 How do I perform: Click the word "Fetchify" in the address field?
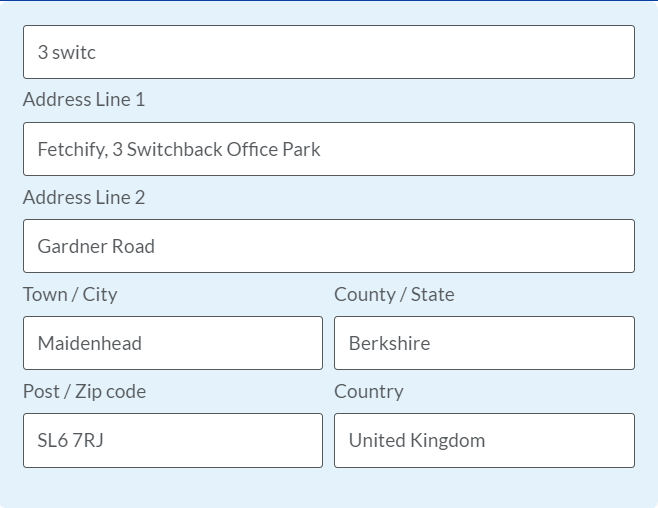pyautogui.click(x=72, y=150)
